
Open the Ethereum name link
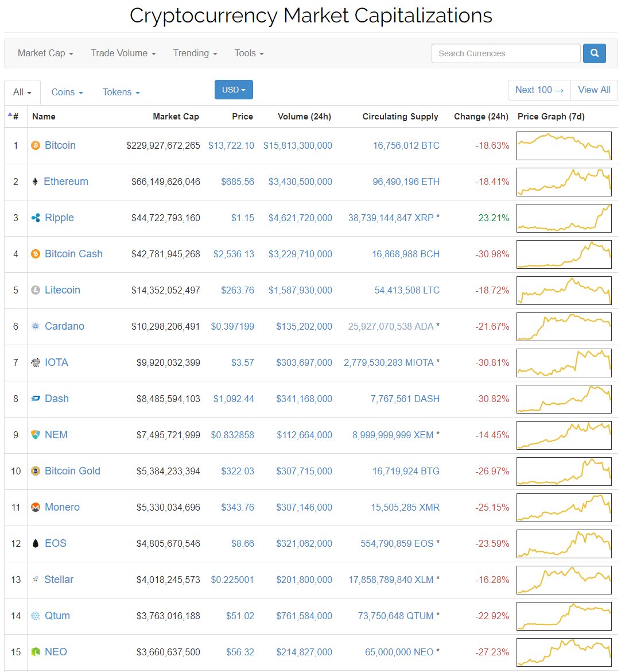(66, 181)
